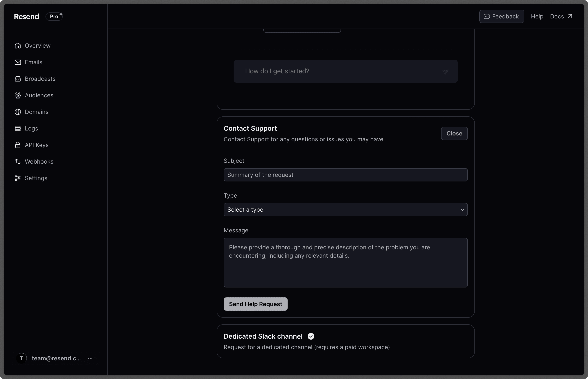Close the Contact Support panel
The height and width of the screenshot is (379, 588).
pos(454,133)
